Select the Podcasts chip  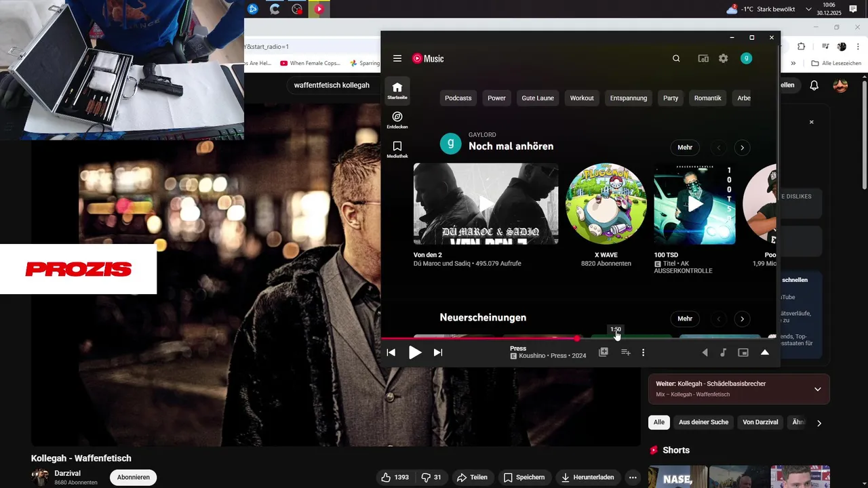pos(458,98)
